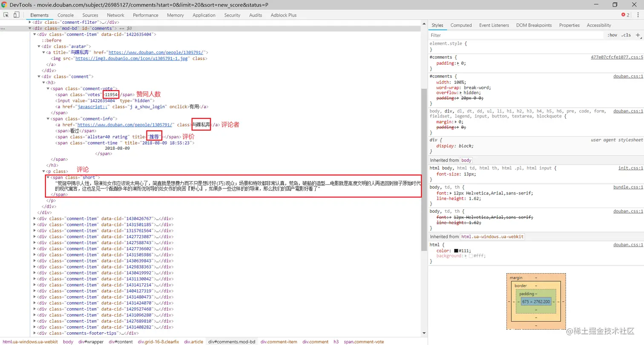Viewport: 644px width, 345px height.
Task: Open the DOM Breakpoints pane tab
Action: (x=534, y=25)
